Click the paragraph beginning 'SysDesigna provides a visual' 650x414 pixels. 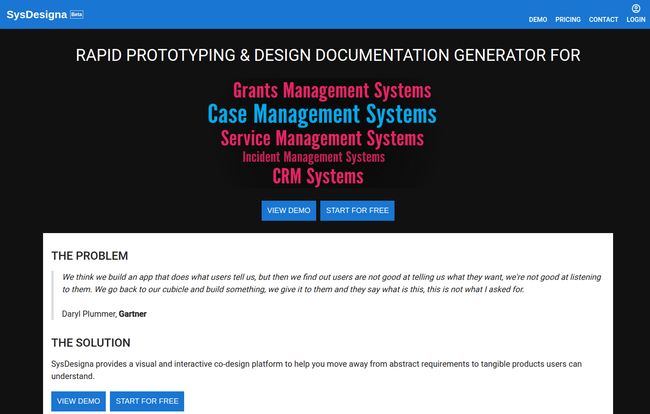317,370
